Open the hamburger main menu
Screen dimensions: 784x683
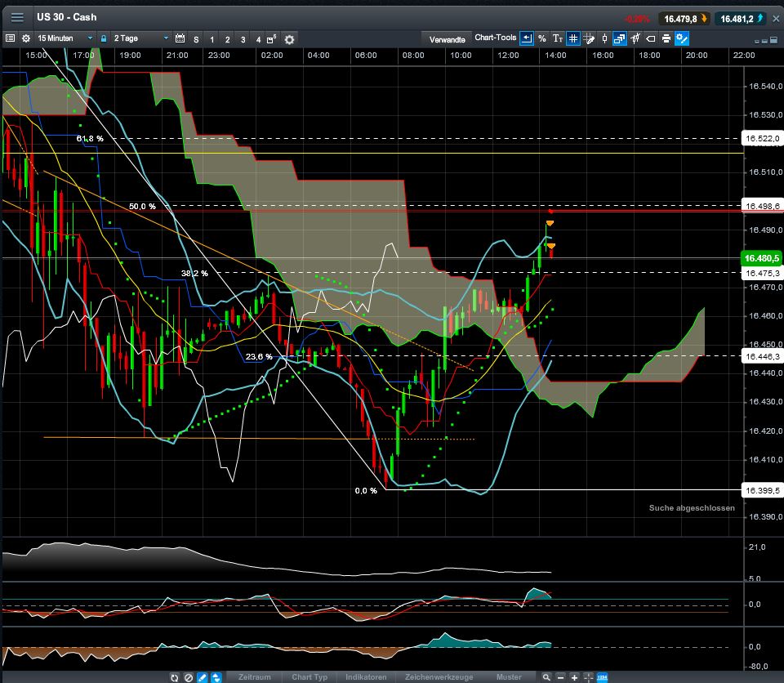coord(17,17)
